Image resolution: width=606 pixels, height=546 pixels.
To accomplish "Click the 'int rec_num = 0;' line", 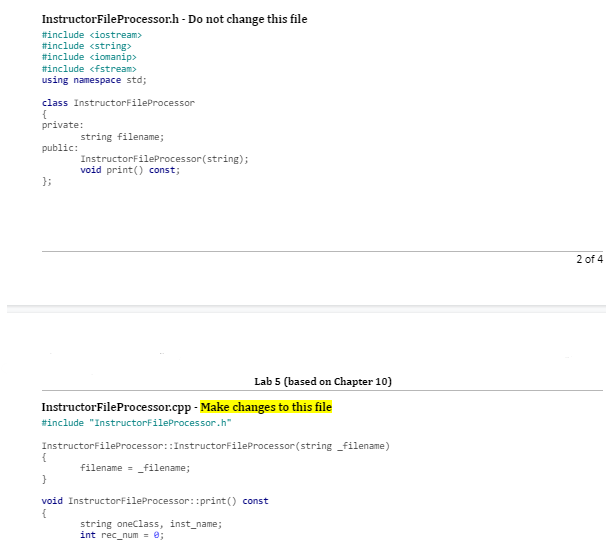I will pos(122,535).
